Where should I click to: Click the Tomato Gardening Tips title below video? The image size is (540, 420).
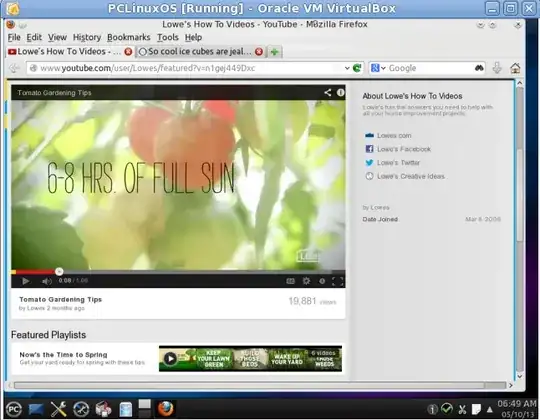[x=61, y=300]
